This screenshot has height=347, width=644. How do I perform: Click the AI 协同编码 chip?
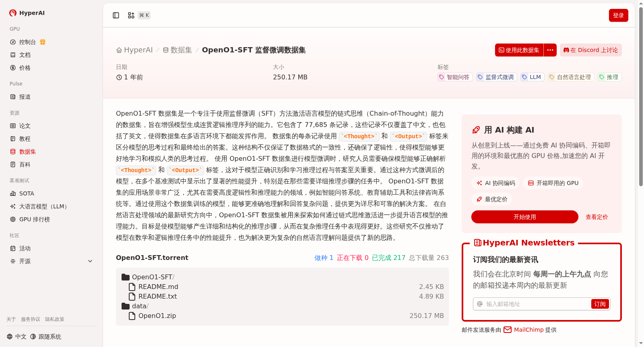496,183
